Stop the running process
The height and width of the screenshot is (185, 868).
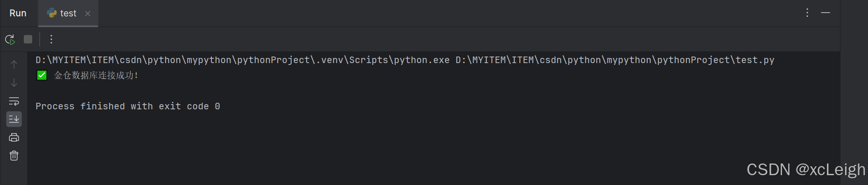[x=28, y=39]
